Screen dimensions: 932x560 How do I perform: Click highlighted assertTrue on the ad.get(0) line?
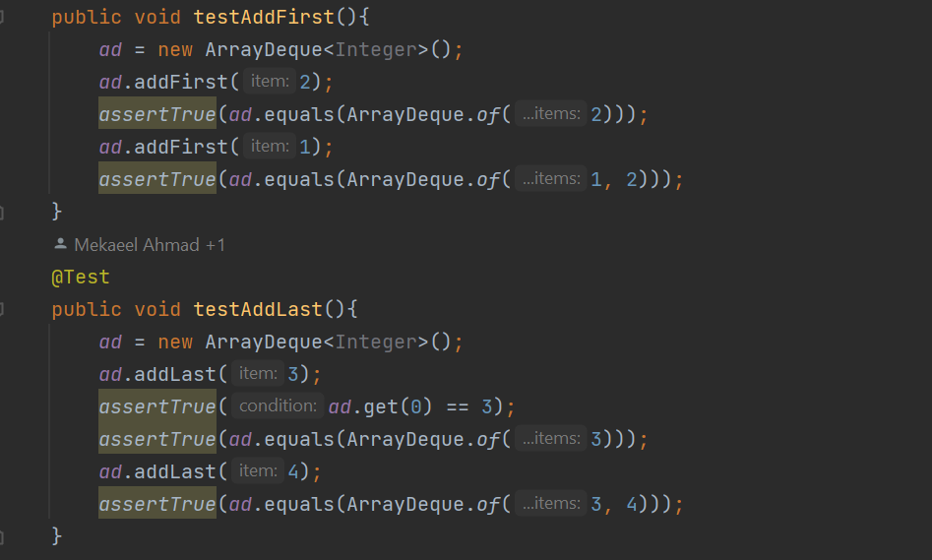(x=156, y=406)
